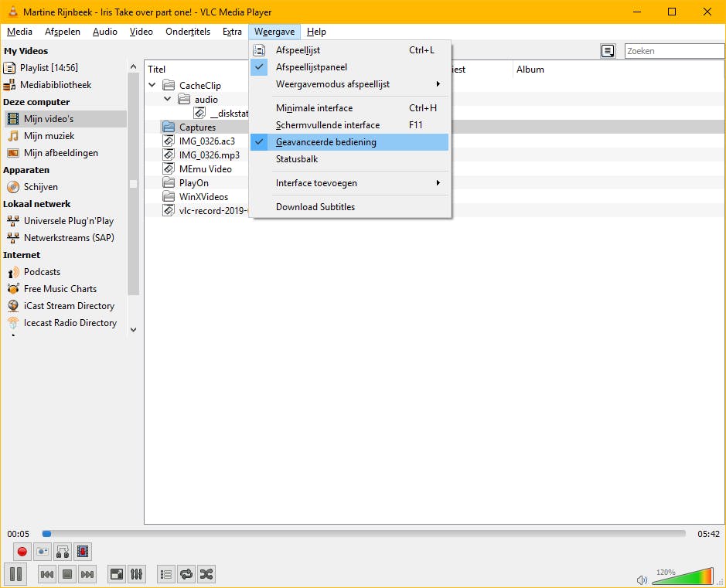726x588 pixels.
Task: Expand Weergavemodus afspeellijst submenu
Action: click(x=349, y=84)
